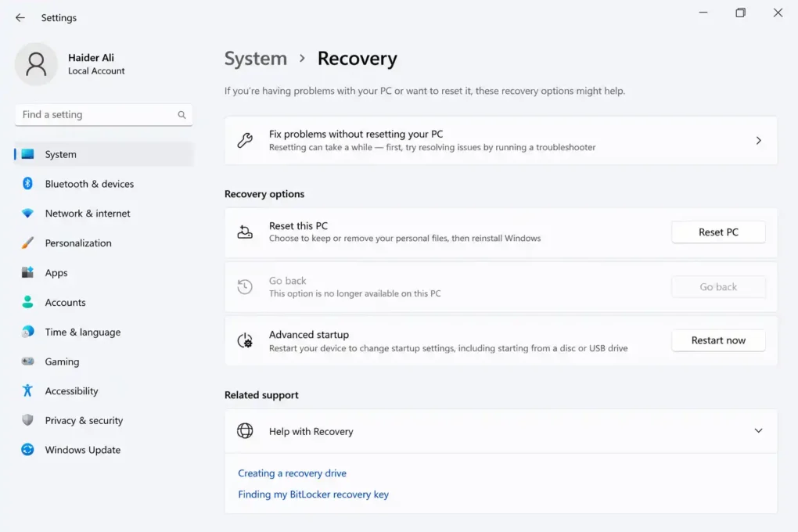Click the System monitor icon
The height and width of the screenshot is (532, 798).
pos(28,154)
